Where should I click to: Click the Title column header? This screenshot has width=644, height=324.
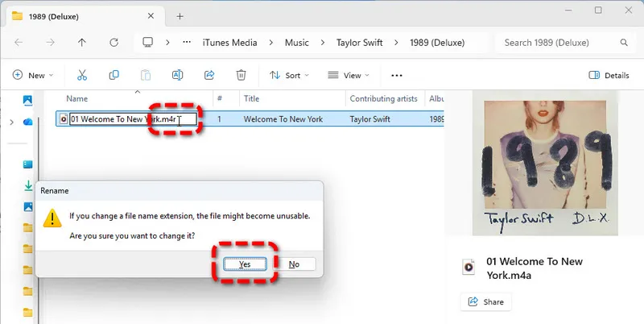(x=251, y=98)
